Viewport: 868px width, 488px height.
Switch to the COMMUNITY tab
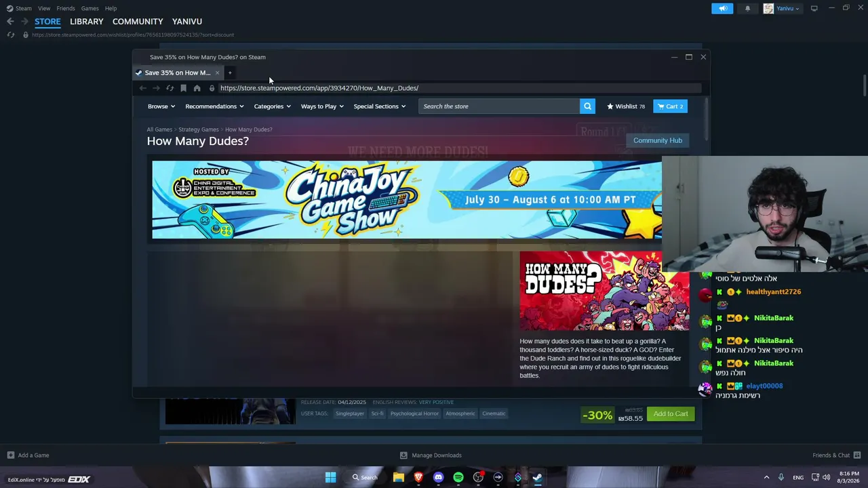coord(138,22)
